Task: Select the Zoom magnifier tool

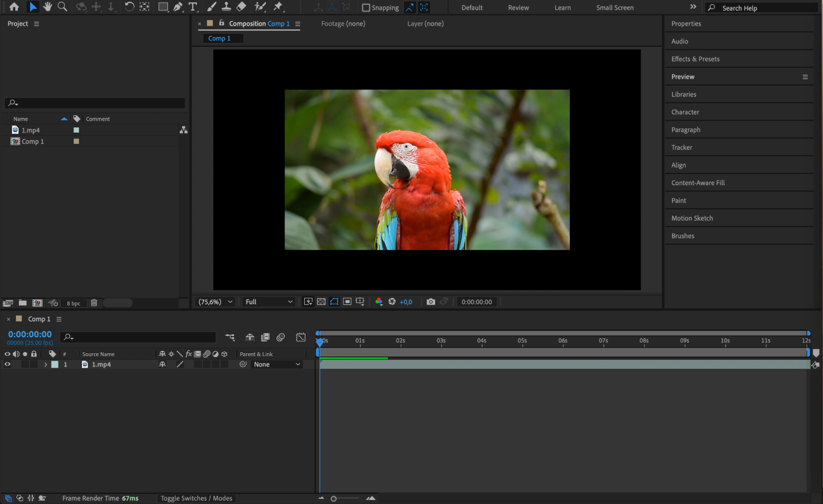Action: [62, 7]
